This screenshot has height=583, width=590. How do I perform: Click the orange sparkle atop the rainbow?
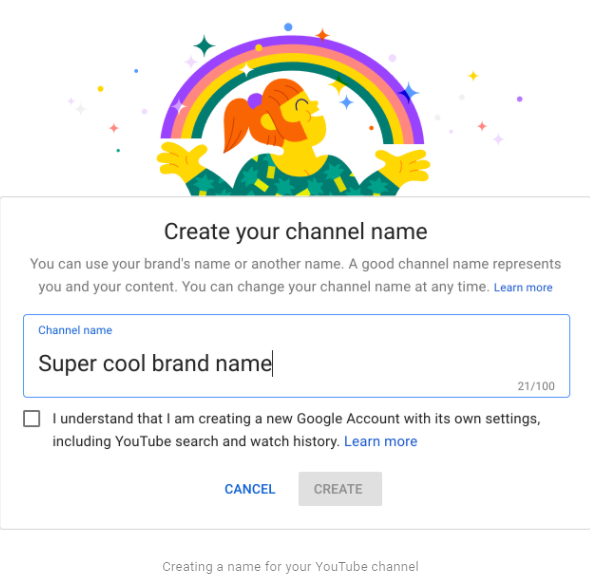pos(322,35)
